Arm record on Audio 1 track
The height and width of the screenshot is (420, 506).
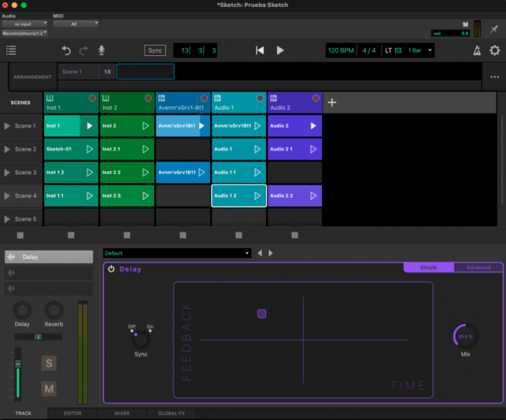click(x=260, y=98)
